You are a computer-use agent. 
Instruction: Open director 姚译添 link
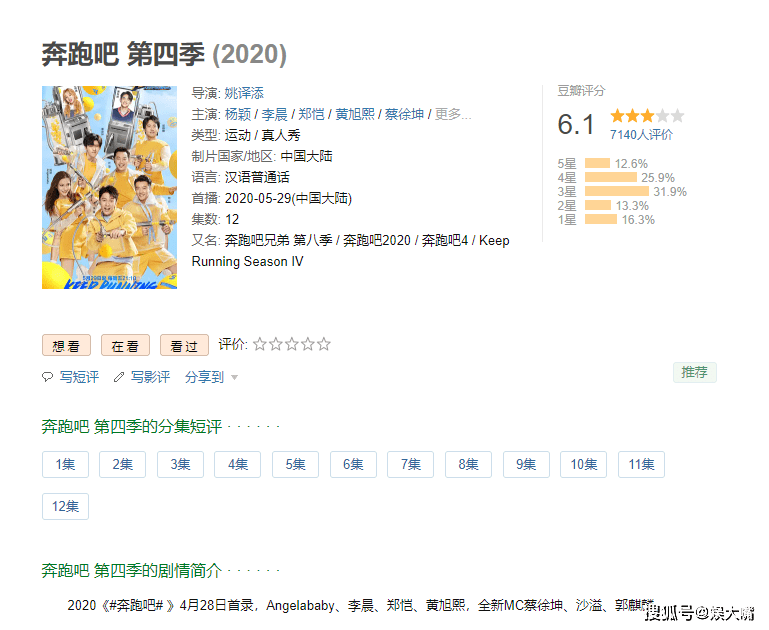244,93
